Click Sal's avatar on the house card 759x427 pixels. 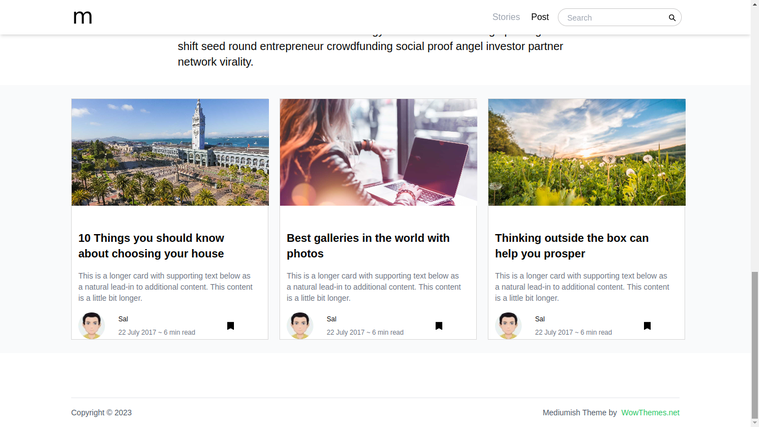[91, 325]
